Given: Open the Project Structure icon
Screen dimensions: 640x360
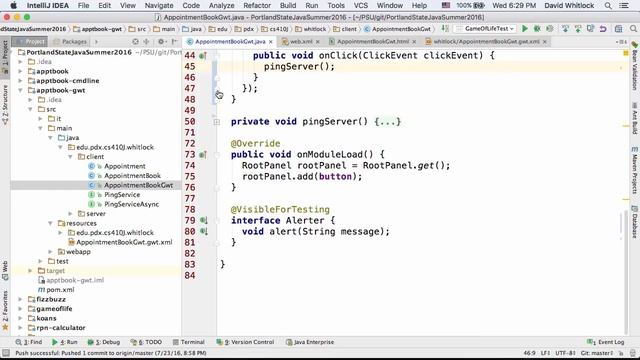Looking at the screenshot, I should click(618, 29).
